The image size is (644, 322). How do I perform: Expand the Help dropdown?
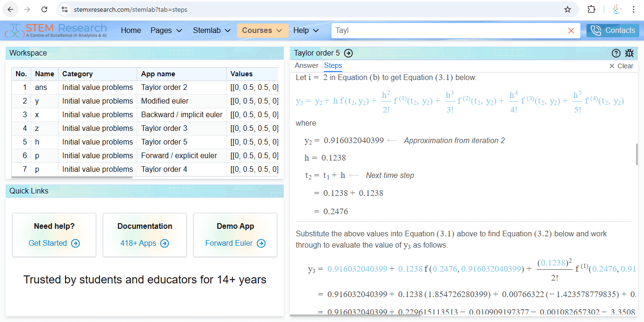click(305, 30)
